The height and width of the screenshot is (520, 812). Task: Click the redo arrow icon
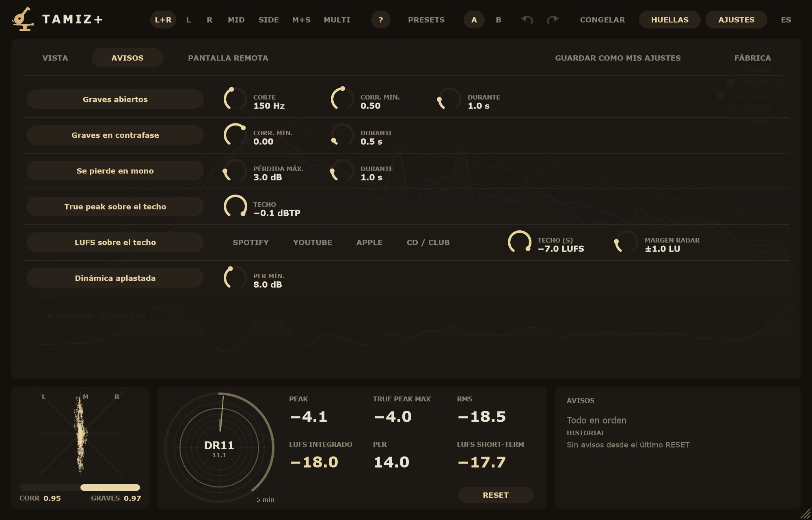(x=553, y=19)
